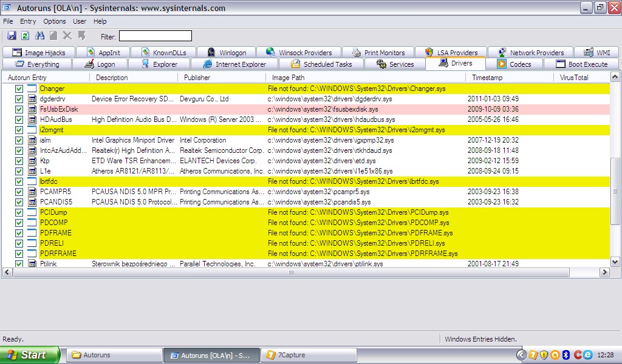Click the horizontal scrollbar left arrow

[x=7, y=272]
